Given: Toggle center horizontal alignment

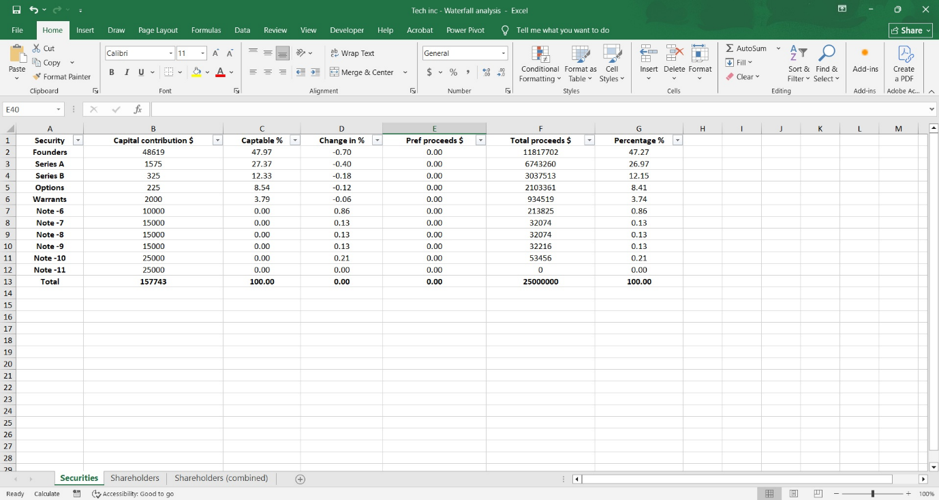Looking at the screenshot, I should pyautogui.click(x=268, y=72).
